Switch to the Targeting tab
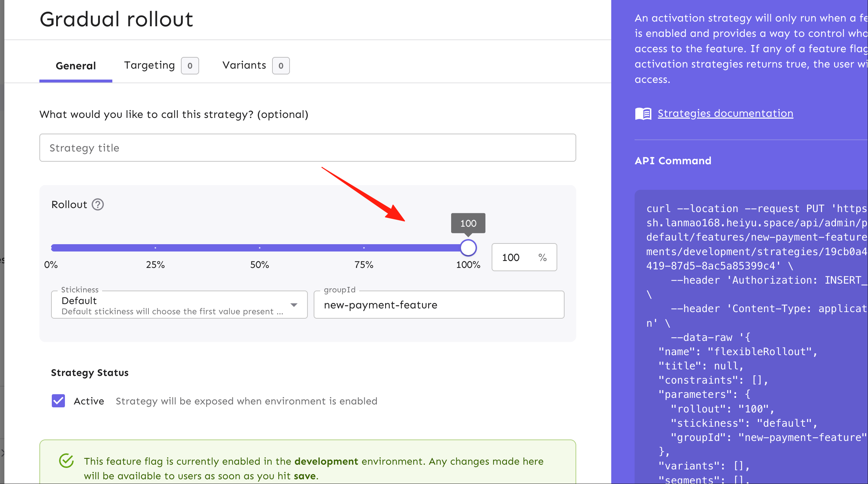The image size is (868, 484). pyautogui.click(x=161, y=65)
